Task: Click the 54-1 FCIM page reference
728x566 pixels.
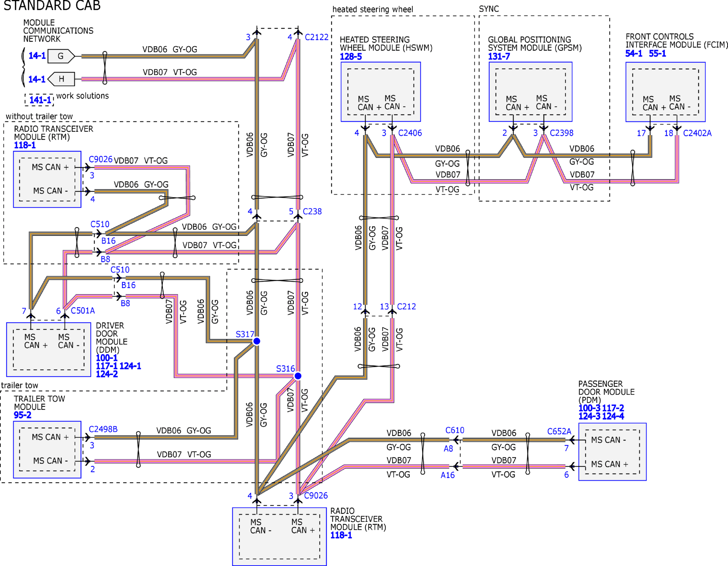Action: pos(634,54)
